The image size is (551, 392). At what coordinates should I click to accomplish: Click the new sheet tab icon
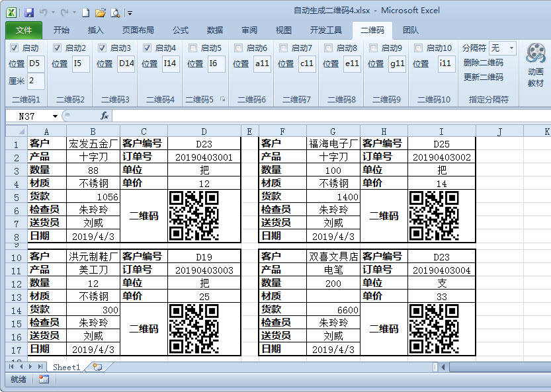(97, 367)
